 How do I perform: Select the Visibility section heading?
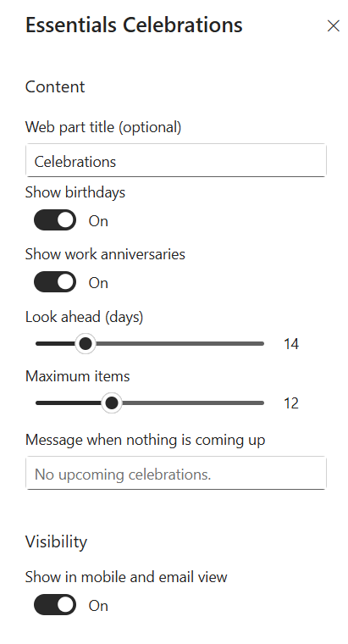click(x=56, y=542)
